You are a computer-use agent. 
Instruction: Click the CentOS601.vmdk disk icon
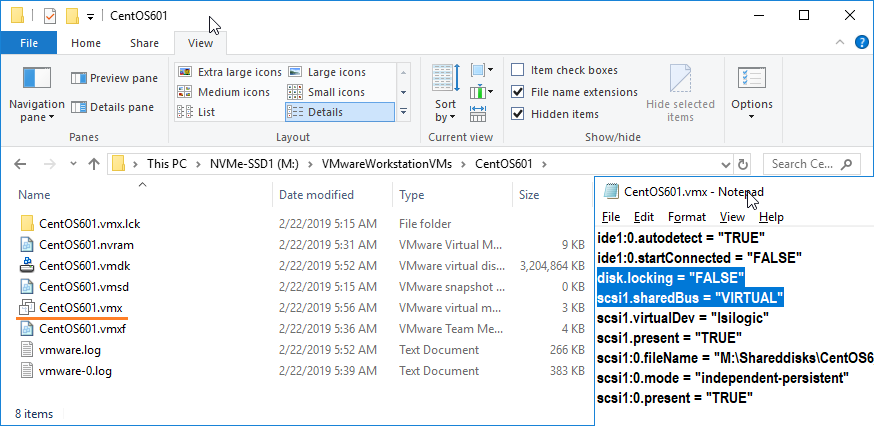27,266
